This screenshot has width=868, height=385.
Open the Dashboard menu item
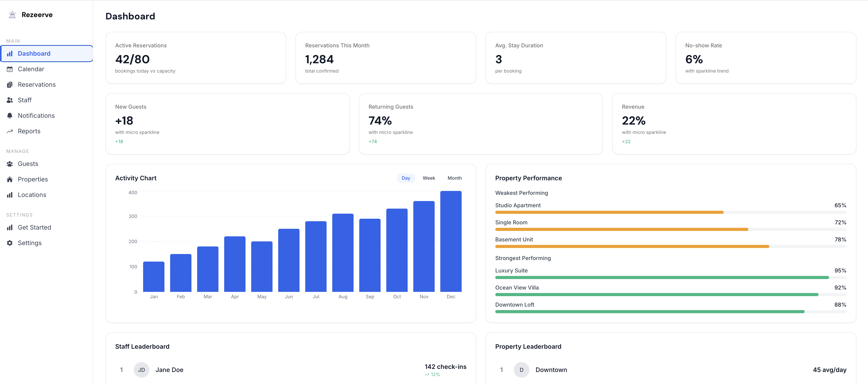coord(34,54)
